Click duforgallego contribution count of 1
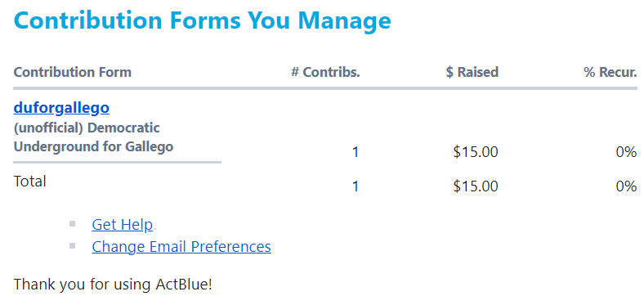644x305 pixels. pyautogui.click(x=356, y=152)
